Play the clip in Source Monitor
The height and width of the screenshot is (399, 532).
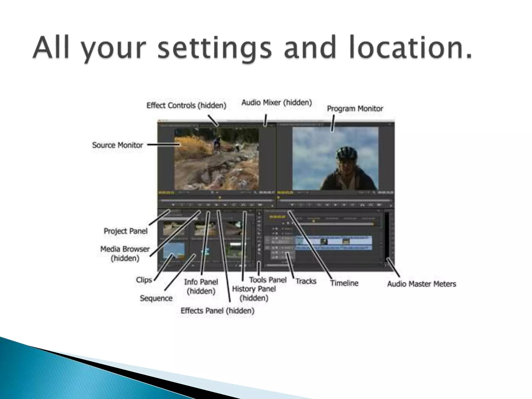(216, 205)
